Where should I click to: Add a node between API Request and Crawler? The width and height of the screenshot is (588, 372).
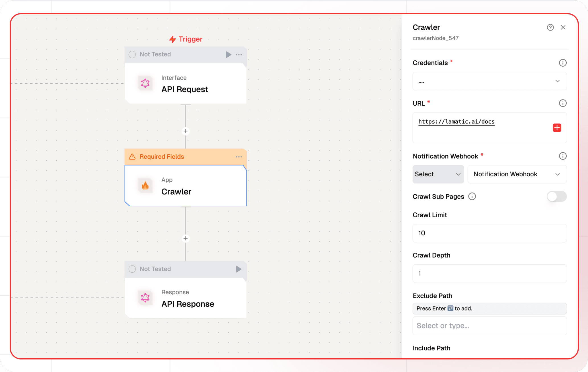[x=186, y=131]
